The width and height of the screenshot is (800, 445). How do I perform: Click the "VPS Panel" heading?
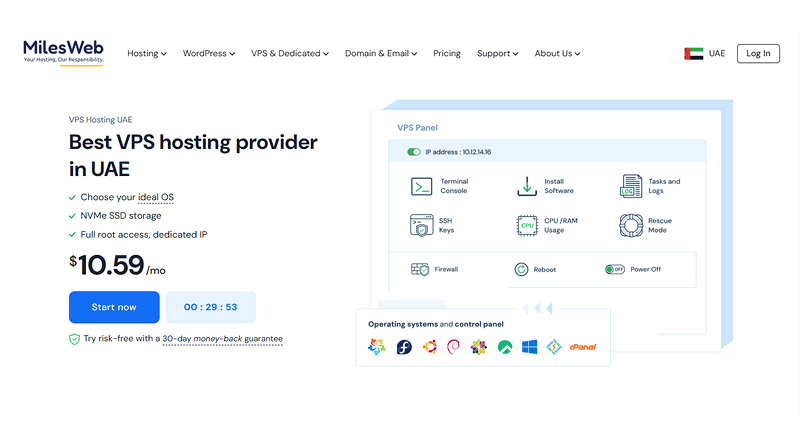pyautogui.click(x=417, y=128)
